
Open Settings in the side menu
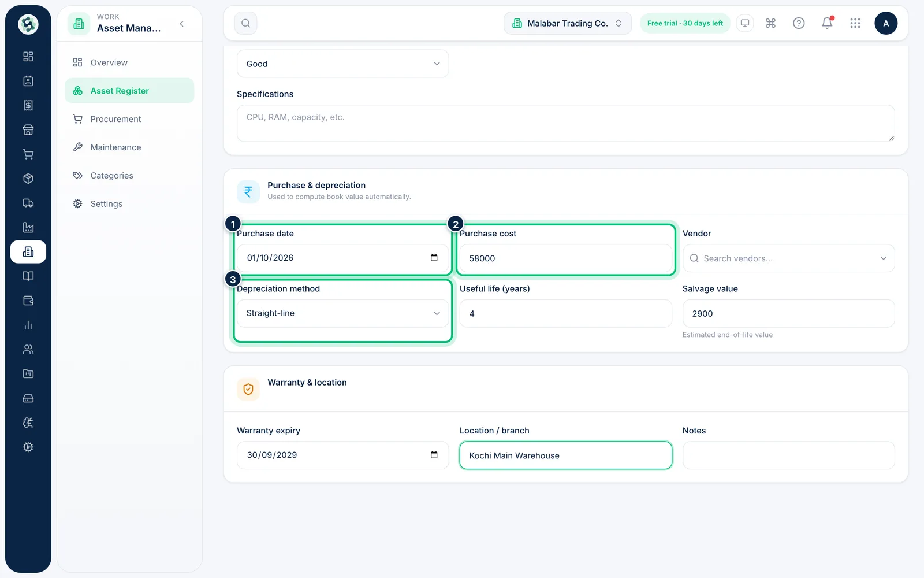tap(129, 204)
